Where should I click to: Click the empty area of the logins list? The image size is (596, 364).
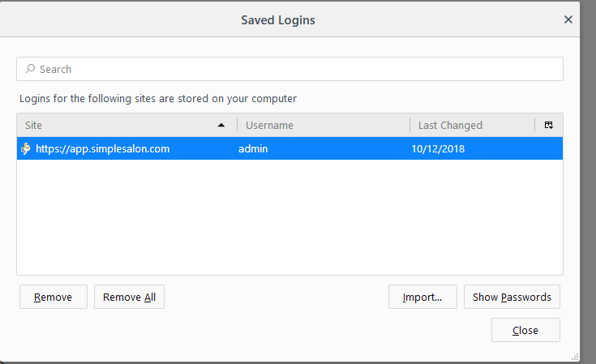tap(289, 217)
